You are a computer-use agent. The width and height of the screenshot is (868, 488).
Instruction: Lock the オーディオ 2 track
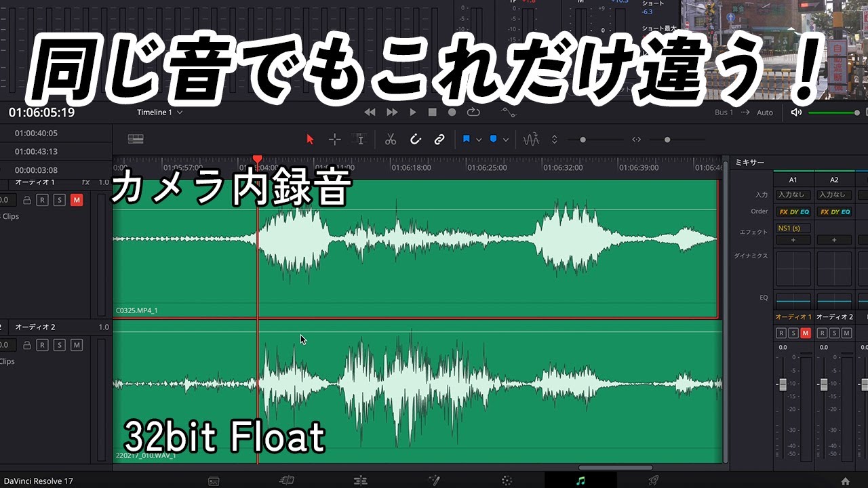(x=26, y=345)
